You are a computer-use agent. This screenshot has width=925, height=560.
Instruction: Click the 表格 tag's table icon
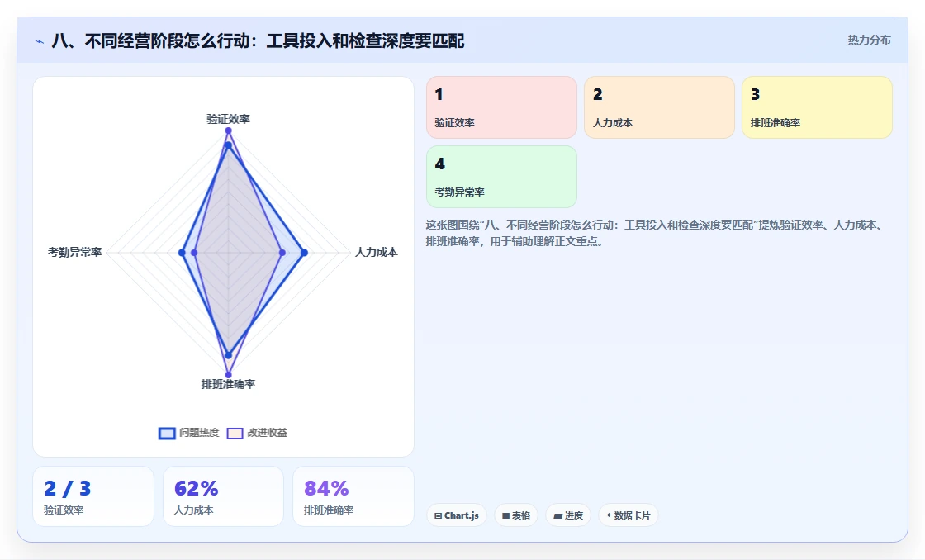[505, 515]
